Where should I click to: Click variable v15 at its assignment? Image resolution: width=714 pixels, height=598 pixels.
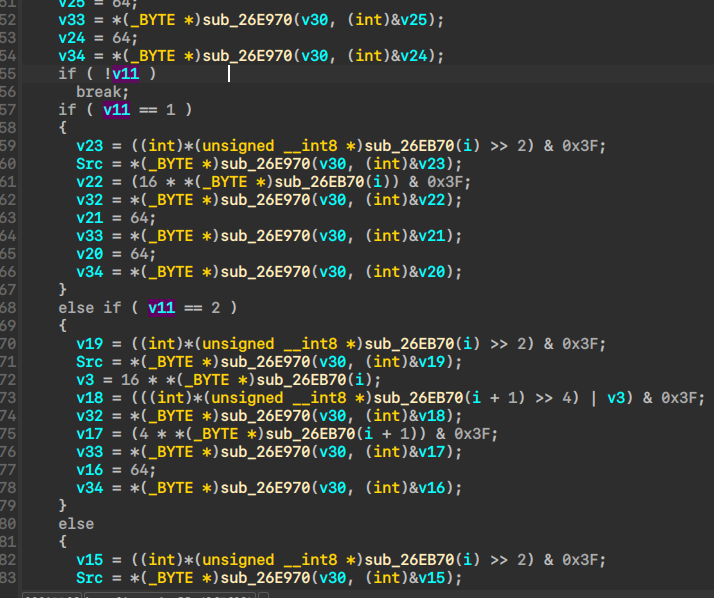pos(89,560)
